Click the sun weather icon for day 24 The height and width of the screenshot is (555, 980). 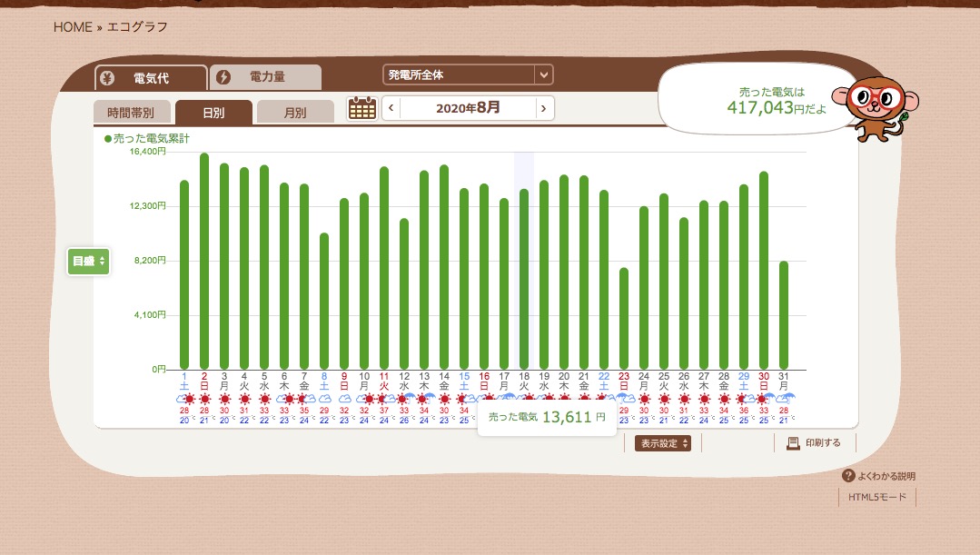point(644,399)
